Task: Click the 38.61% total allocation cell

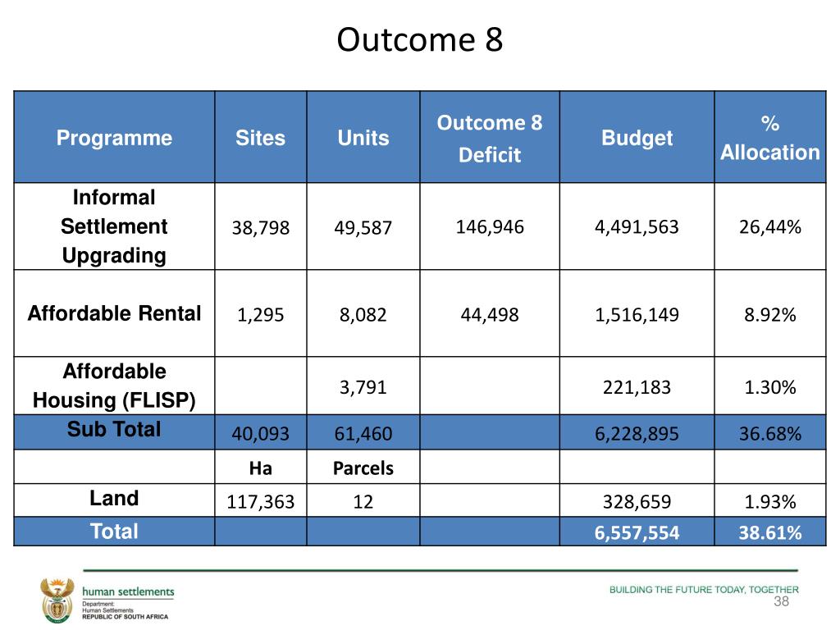Action: coord(769,532)
